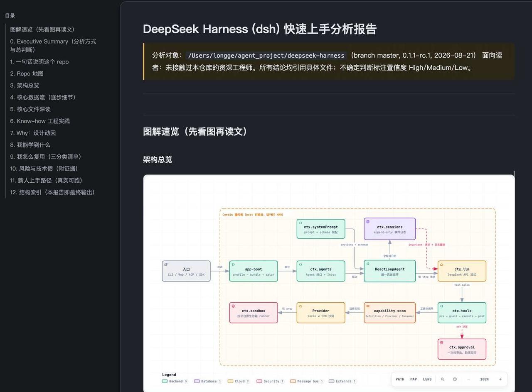
Task: Click the shield icon on ctx.sandbox node
Action: pyautogui.click(x=233, y=306)
